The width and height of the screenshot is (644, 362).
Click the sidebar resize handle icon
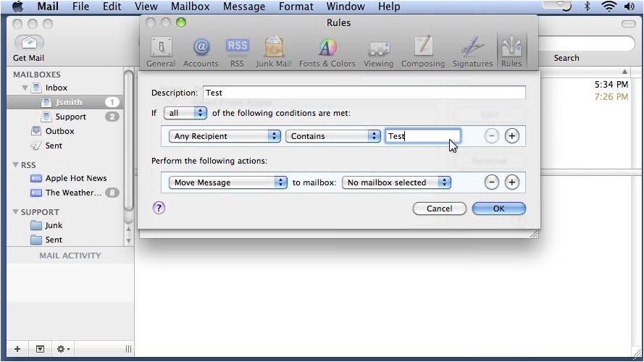(128, 349)
